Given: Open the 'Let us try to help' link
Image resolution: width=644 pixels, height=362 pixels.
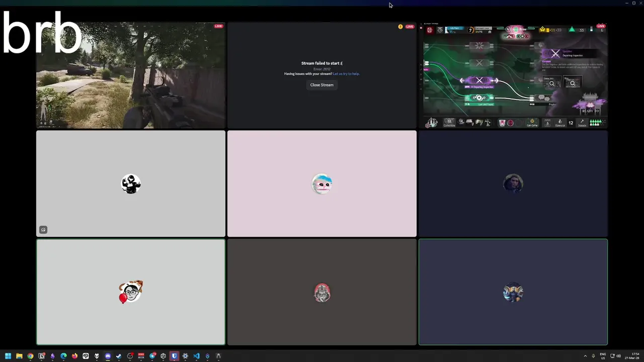Looking at the screenshot, I should 346,74.
